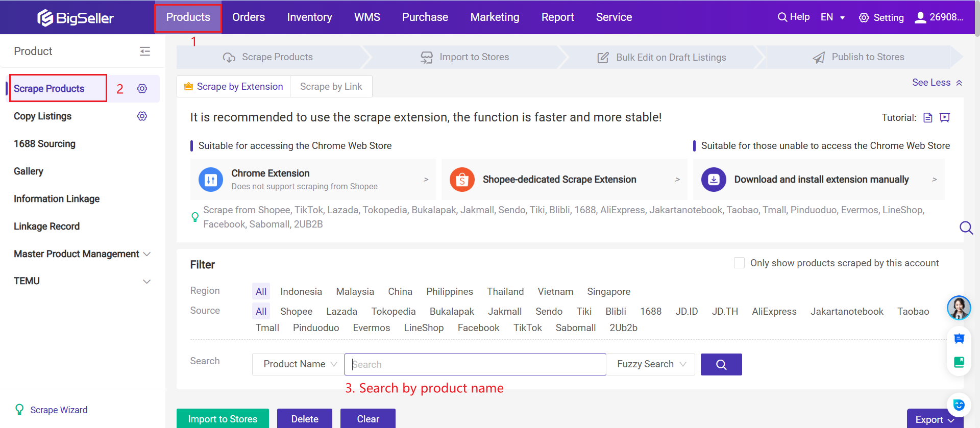Click the Chrome Extension blue icon

[211, 180]
